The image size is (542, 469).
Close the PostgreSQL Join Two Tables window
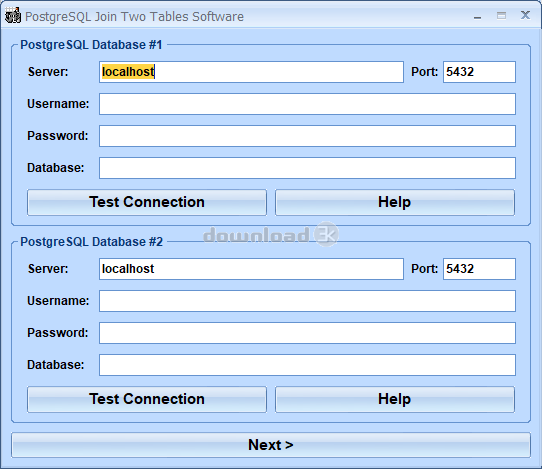click(525, 15)
